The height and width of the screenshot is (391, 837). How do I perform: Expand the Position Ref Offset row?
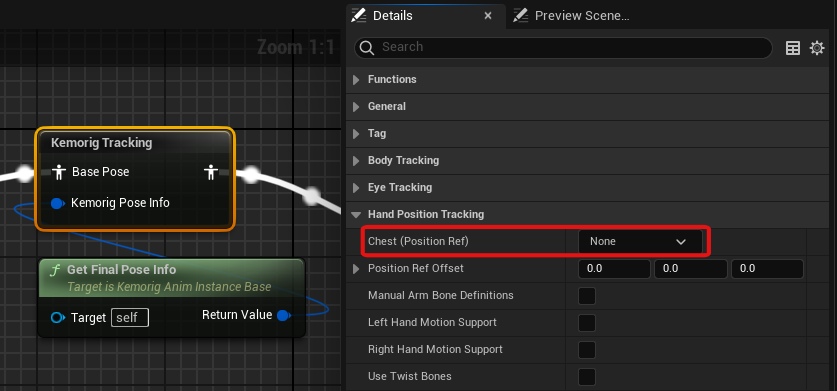point(356,269)
